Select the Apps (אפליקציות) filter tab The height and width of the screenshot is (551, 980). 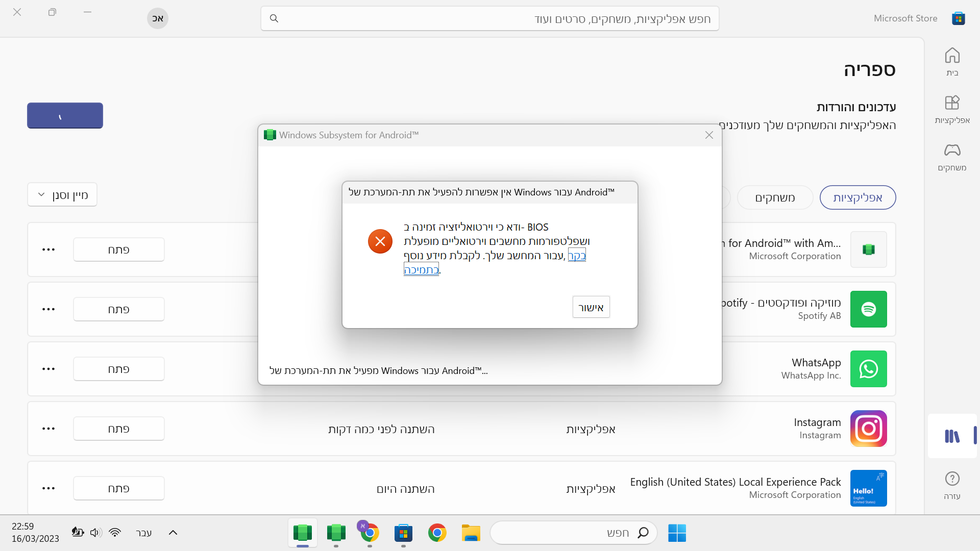[x=857, y=197]
